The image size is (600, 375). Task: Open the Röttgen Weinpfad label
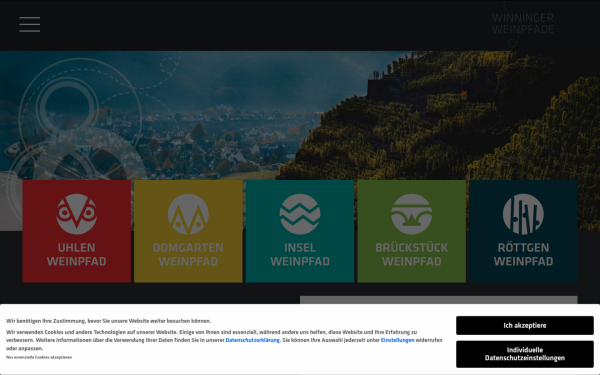523,254
